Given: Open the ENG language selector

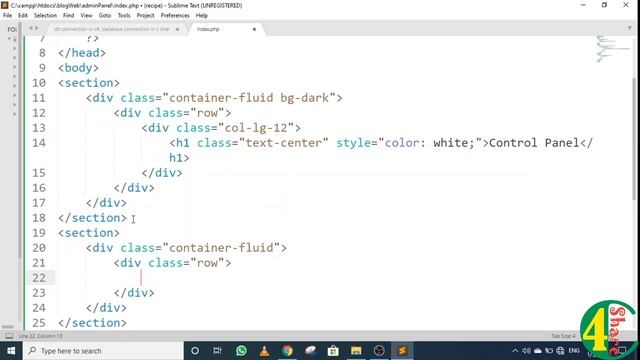Looking at the screenshot, I should [x=574, y=351].
